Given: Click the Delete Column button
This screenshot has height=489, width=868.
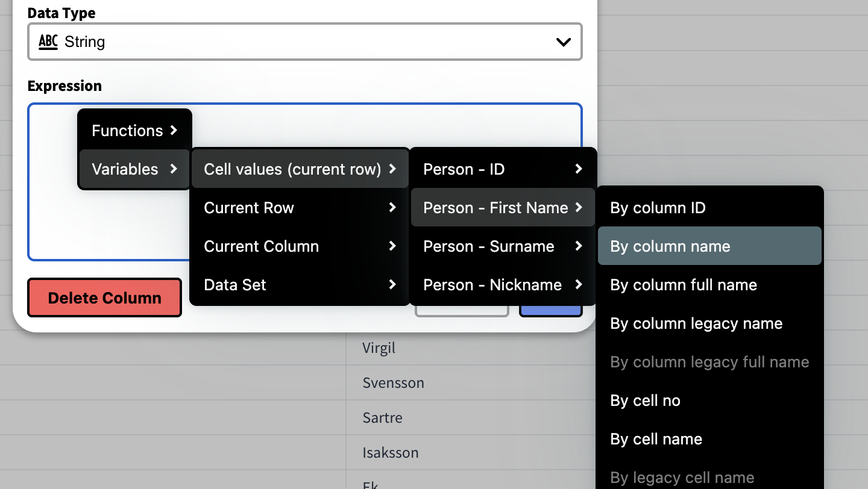Looking at the screenshot, I should [x=104, y=297].
